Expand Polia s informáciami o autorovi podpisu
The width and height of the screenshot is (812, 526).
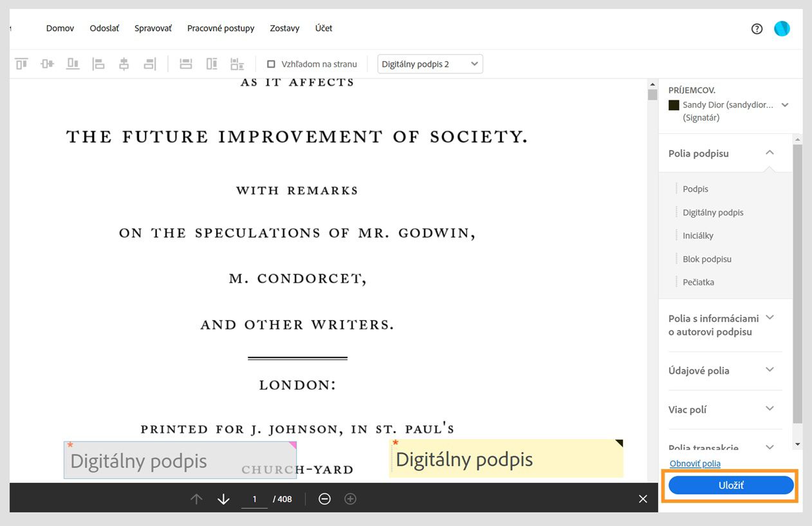pyautogui.click(x=770, y=317)
